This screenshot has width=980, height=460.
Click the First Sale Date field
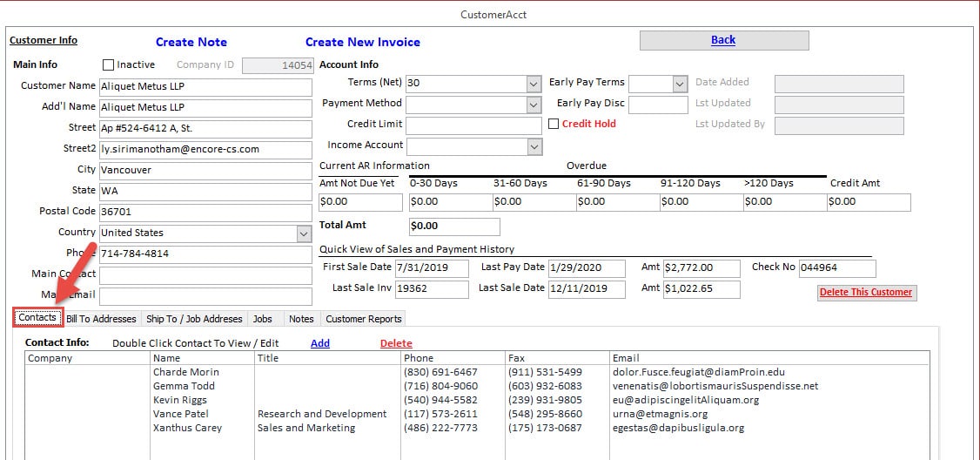[x=432, y=268]
